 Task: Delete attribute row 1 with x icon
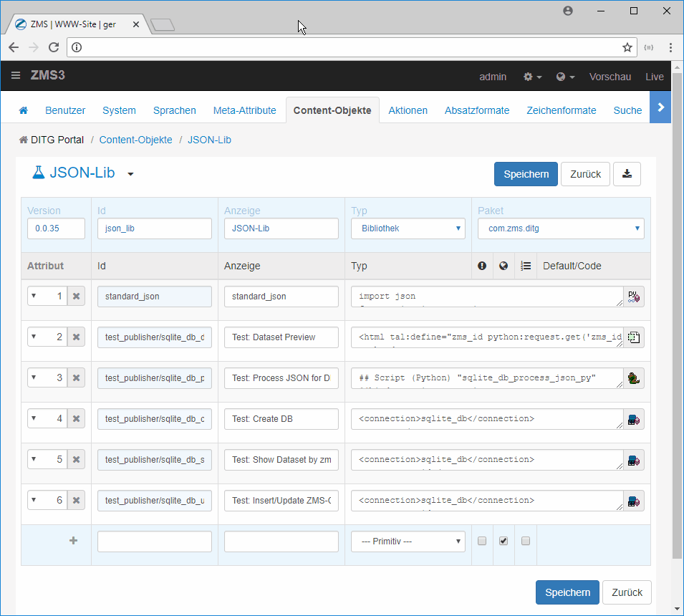77,297
